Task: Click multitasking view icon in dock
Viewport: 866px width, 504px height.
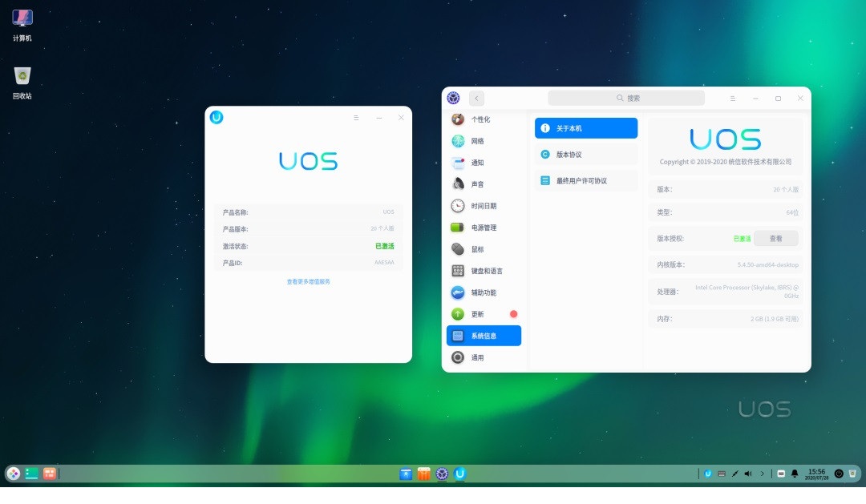Action: 31,474
